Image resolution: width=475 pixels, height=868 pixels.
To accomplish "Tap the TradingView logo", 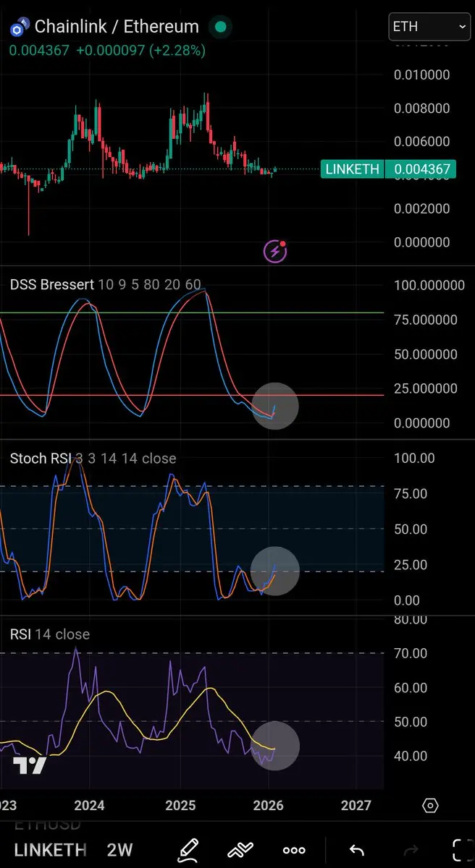I will pos(30,767).
